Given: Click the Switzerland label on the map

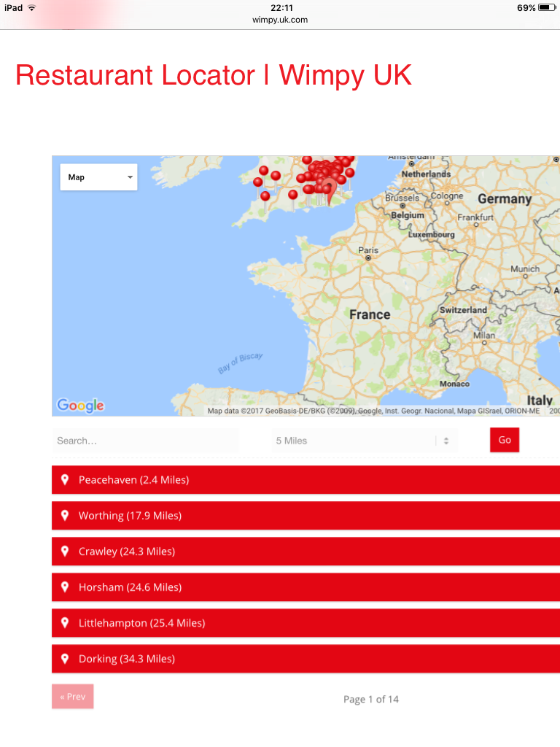Looking at the screenshot, I should [463, 310].
